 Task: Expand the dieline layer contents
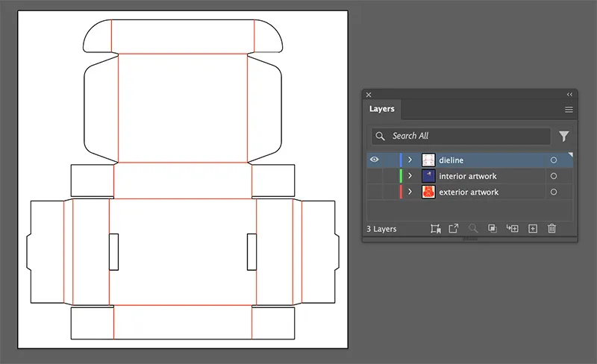click(410, 160)
